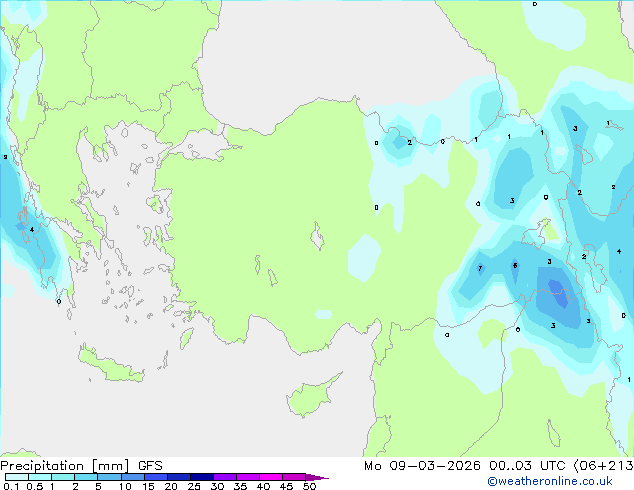Click the island of Crete on the map

[x=111, y=365]
